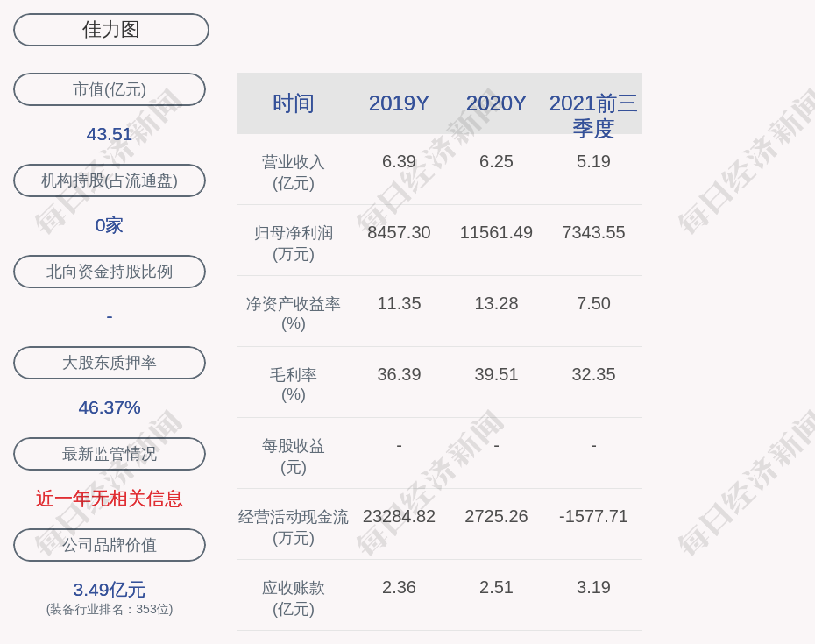Viewport: 815px width, 644px height.
Task: Click the 43.51 market value figure
Action: pos(110,134)
